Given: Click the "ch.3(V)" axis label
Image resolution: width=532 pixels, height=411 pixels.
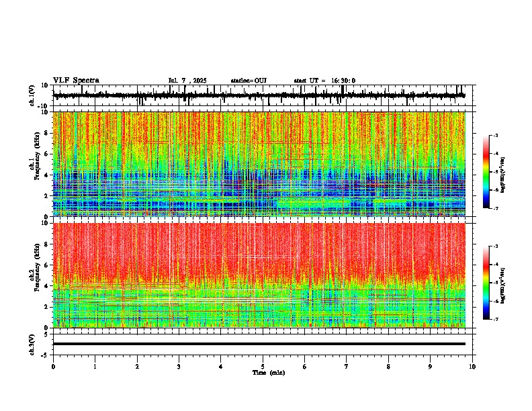Looking at the screenshot, I should 32,345.
